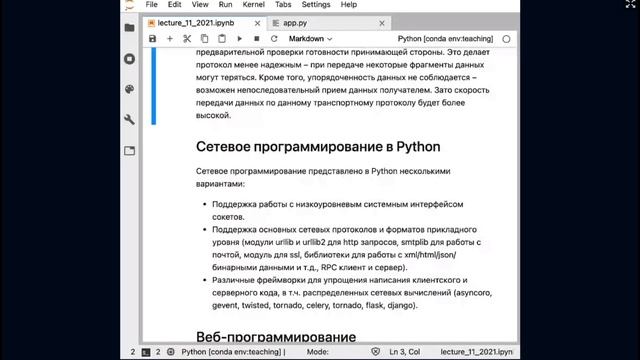Click the Веб-программирование heading

[x=276, y=337]
